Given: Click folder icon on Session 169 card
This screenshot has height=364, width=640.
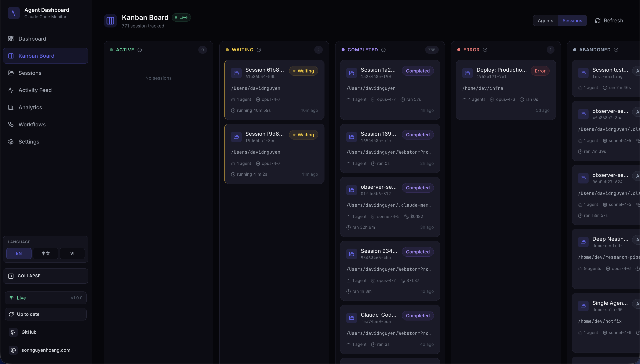Looking at the screenshot, I should coord(352,137).
